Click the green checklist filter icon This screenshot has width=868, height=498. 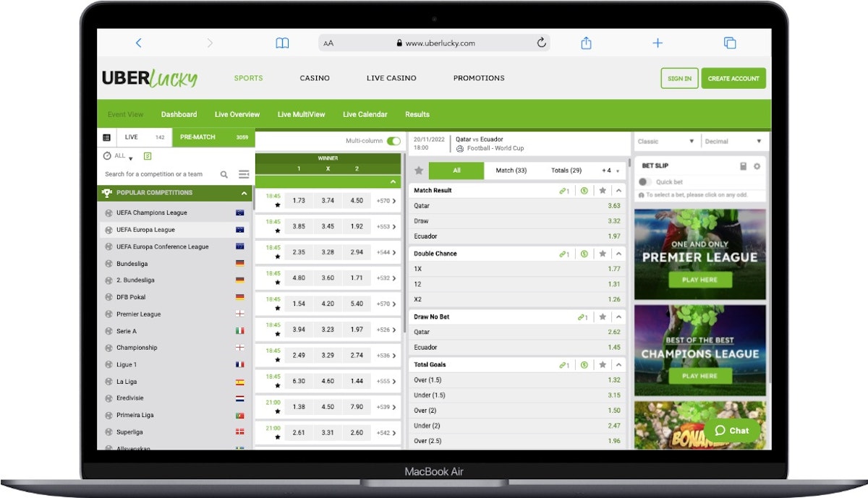pos(148,156)
